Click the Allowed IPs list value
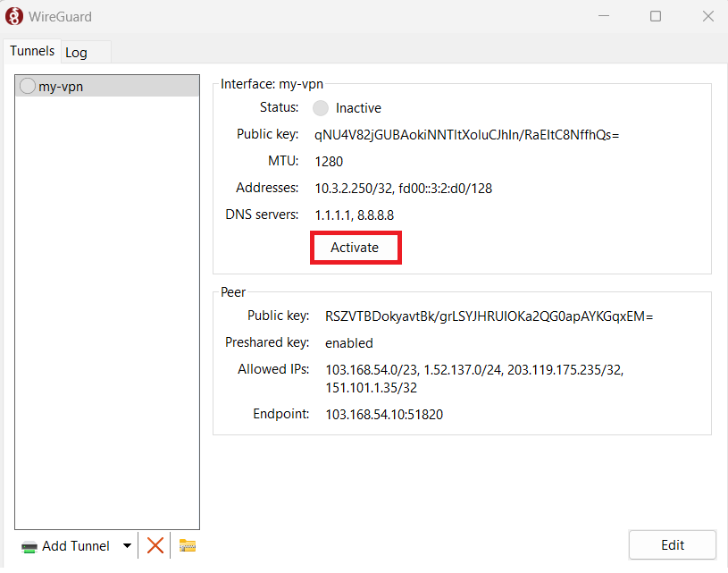The height and width of the screenshot is (573, 728). tap(474, 379)
